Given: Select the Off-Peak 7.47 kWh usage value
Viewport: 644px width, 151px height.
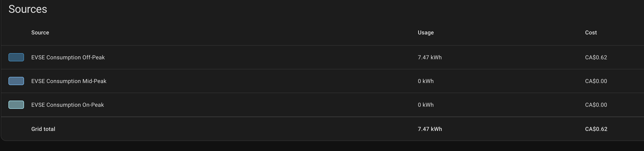Looking at the screenshot, I should pyautogui.click(x=429, y=57).
